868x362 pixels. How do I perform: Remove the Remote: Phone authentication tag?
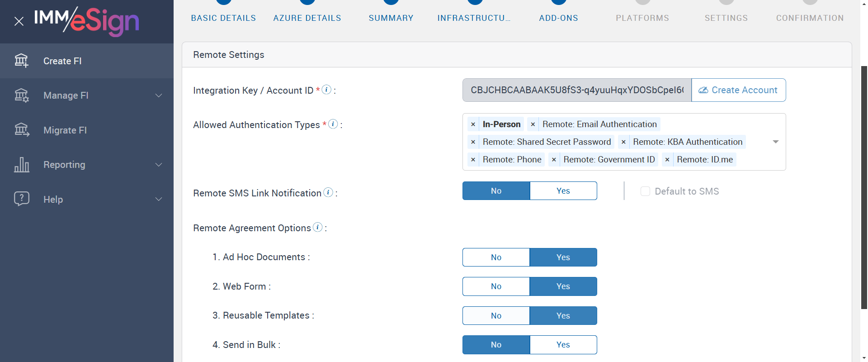pyautogui.click(x=473, y=160)
